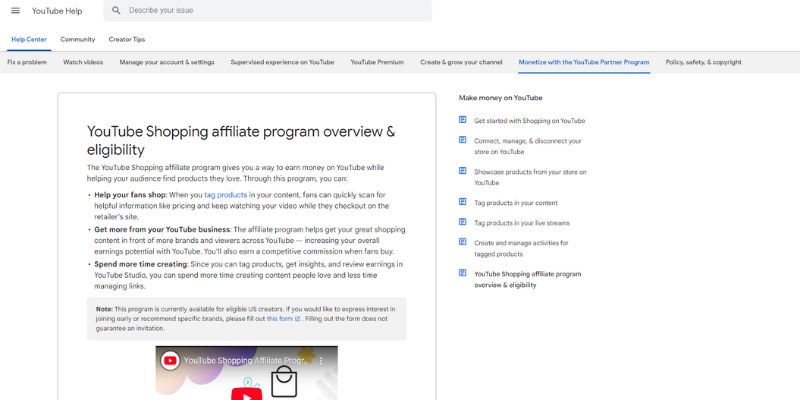Switch to the Creator Tips tab
800x400 pixels.
coord(127,39)
